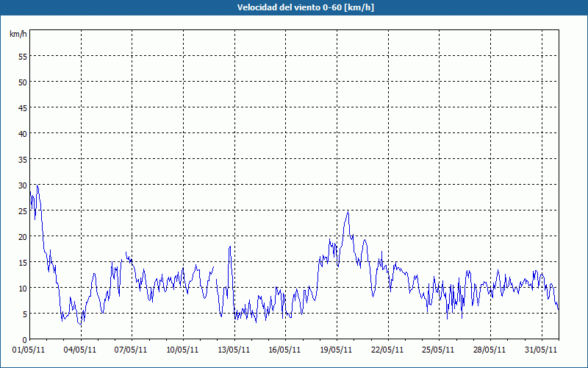
Task: Select the 5 value on the y-axis
Action: (25, 314)
